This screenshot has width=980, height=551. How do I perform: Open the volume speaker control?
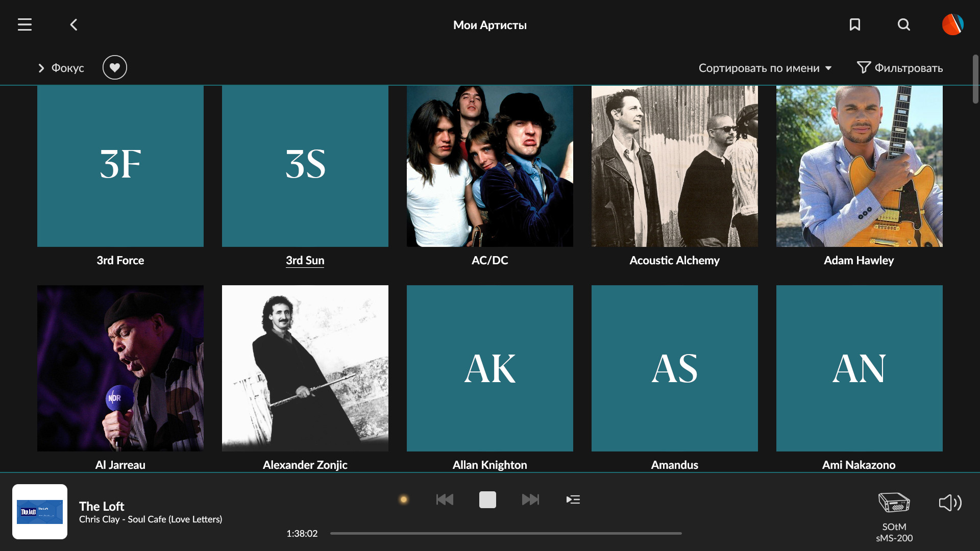[950, 503]
